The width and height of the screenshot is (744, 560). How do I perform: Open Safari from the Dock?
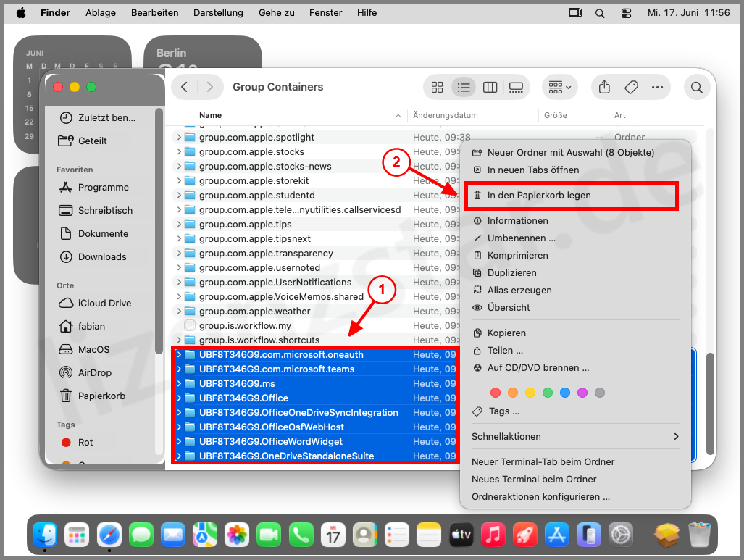pos(109,535)
